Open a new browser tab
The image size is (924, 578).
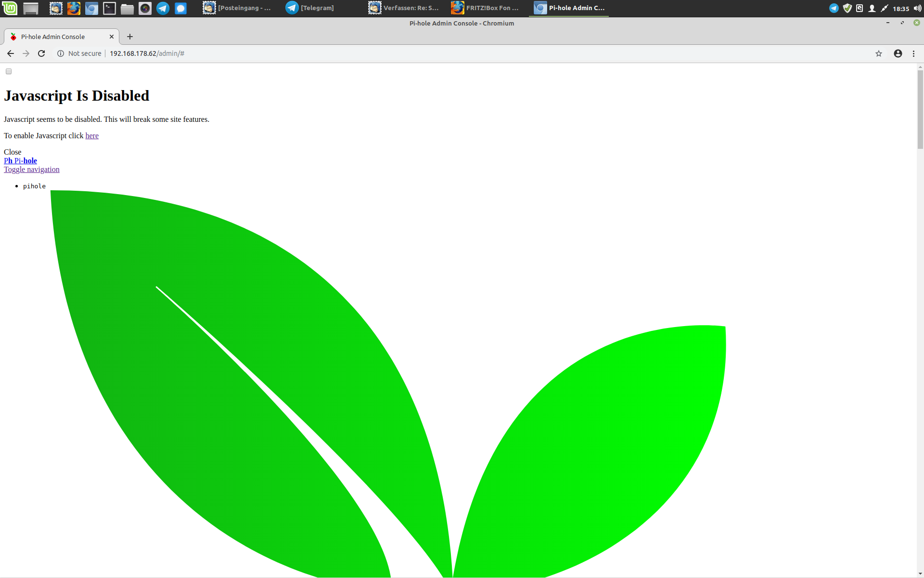(130, 37)
